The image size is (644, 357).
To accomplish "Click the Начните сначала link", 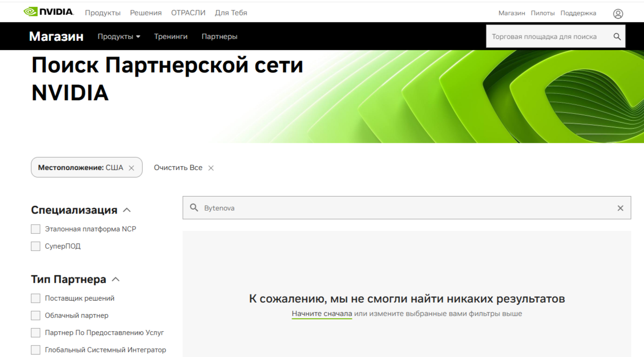I will (x=322, y=314).
